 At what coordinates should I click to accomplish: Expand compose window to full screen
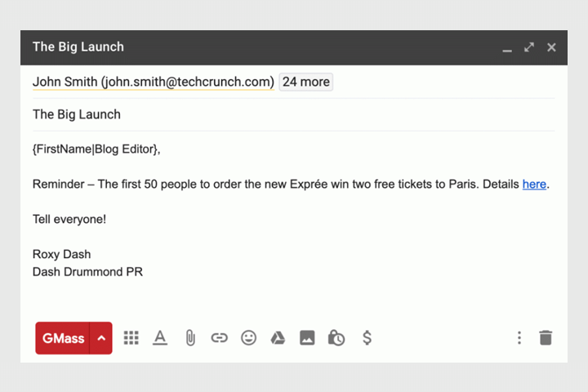pyautogui.click(x=529, y=47)
